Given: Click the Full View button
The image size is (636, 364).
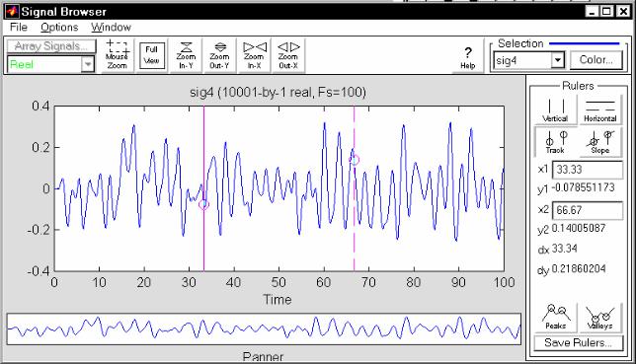Looking at the screenshot, I should pos(152,54).
